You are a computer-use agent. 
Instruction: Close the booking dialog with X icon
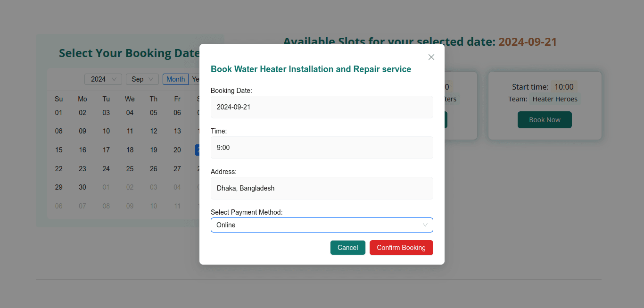coord(431,57)
